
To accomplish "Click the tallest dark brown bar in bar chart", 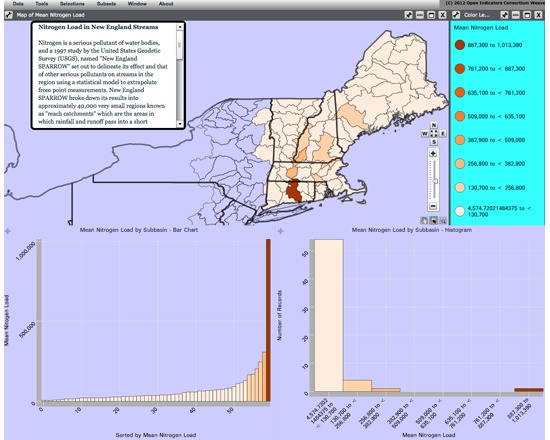I will coord(268,320).
